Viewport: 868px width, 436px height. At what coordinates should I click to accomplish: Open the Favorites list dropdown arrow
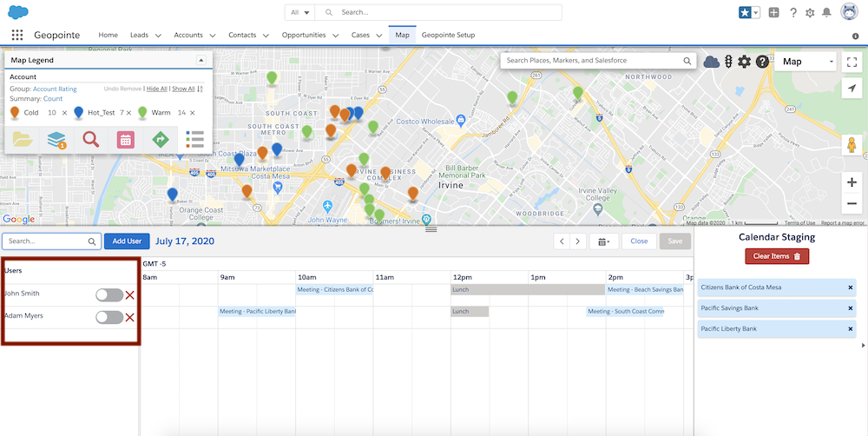756,12
